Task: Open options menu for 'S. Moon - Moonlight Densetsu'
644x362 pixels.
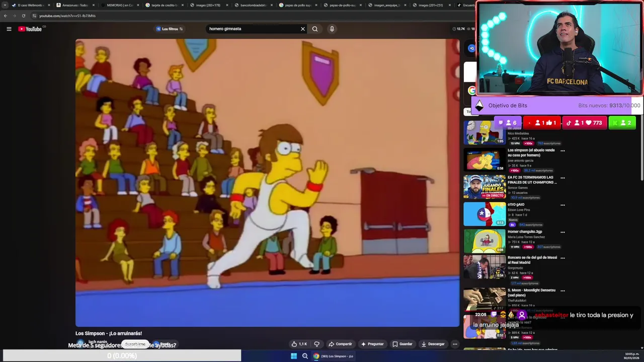Action: 562,291
